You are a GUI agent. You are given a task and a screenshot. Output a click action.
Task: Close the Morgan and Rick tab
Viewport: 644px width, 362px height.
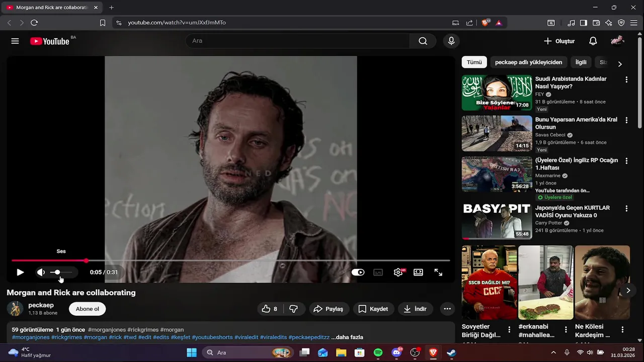[x=96, y=8]
